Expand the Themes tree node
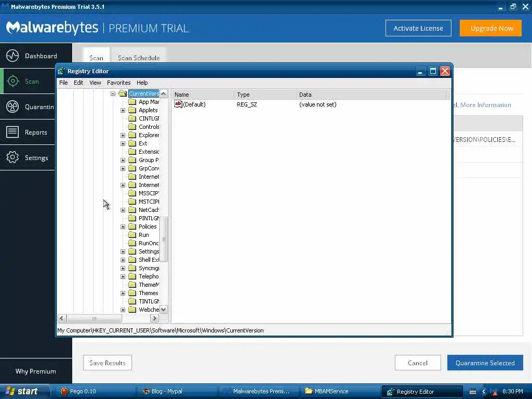 coord(123,293)
